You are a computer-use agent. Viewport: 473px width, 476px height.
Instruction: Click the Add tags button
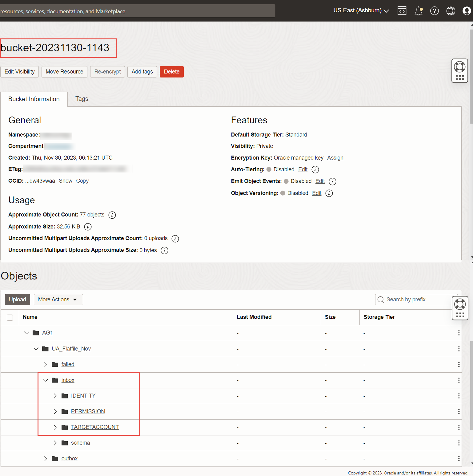(142, 72)
